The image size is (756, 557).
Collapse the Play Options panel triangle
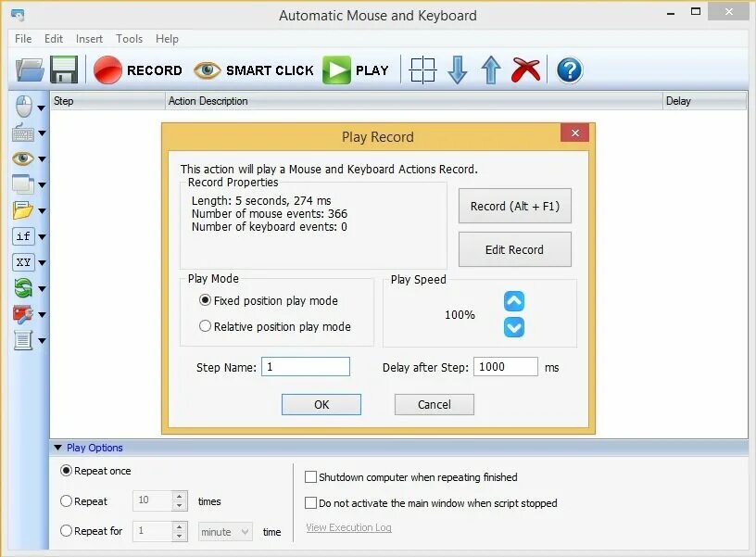[x=58, y=448]
